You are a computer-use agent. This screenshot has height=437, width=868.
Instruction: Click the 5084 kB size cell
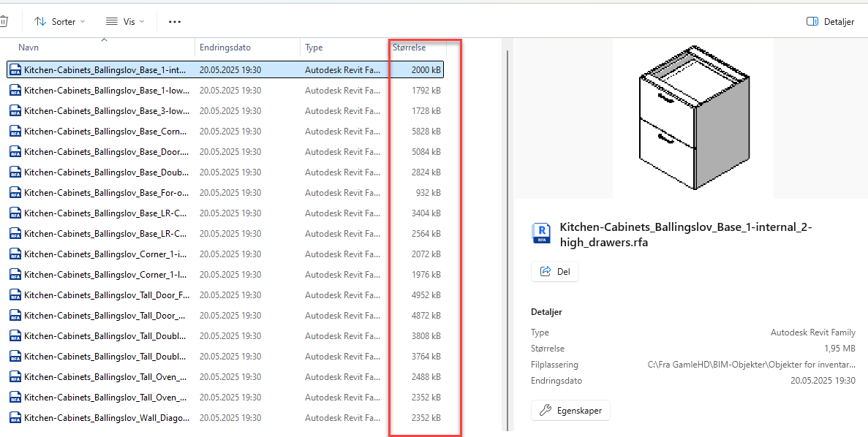coord(426,151)
